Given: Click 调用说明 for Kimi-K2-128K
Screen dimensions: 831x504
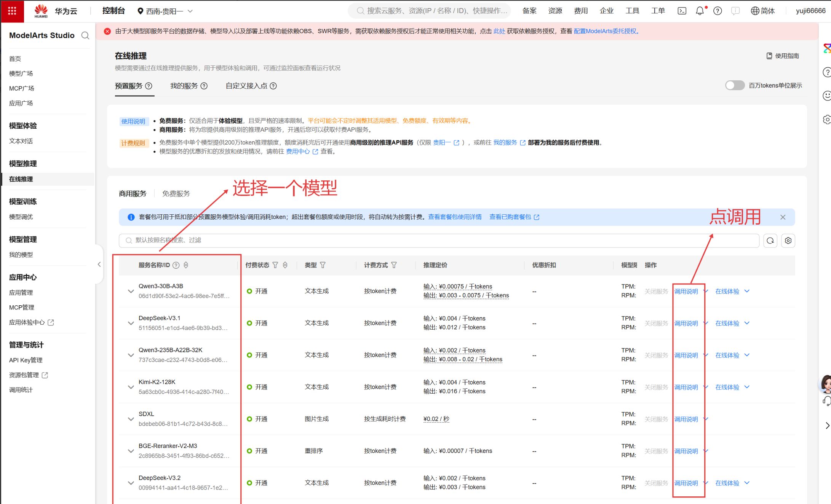Looking at the screenshot, I should tap(686, 387).
